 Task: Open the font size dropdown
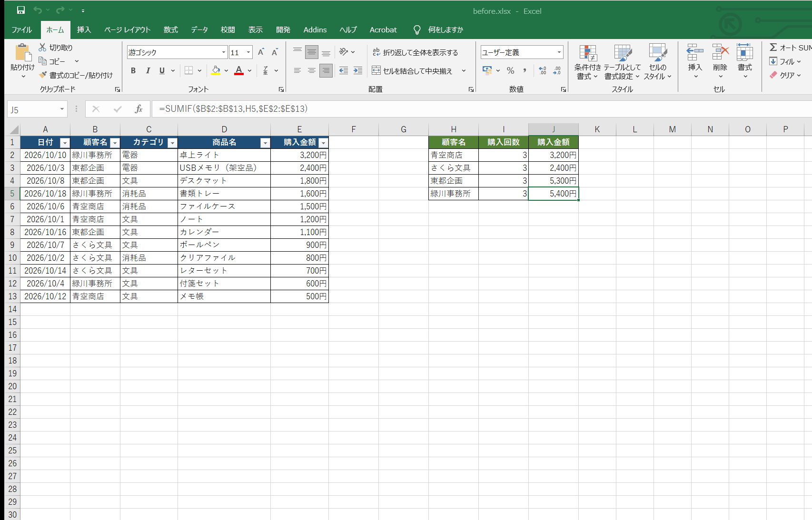click(248, 52)
